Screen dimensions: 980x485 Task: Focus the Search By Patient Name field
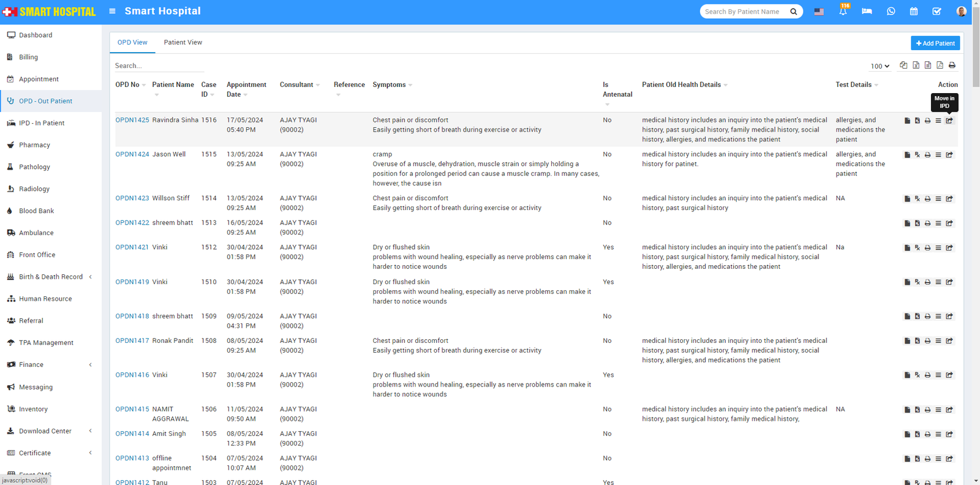[744, 12]
